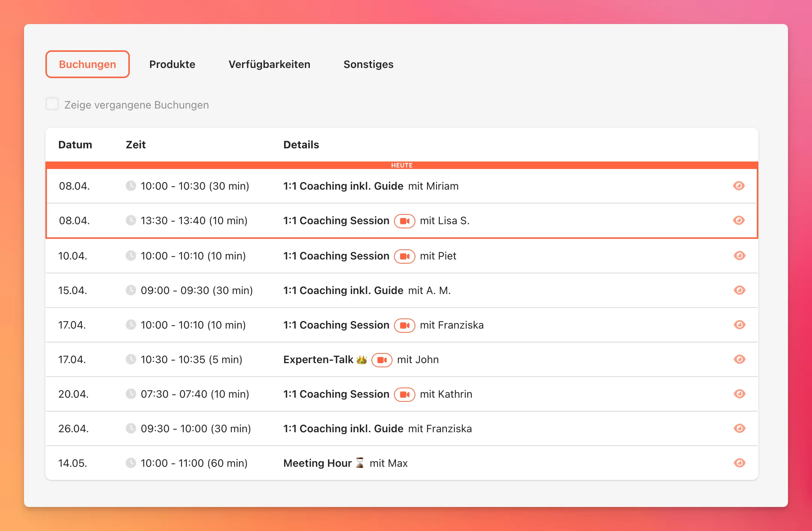Open details eye icon for Miriam booking

pos(738,186)
